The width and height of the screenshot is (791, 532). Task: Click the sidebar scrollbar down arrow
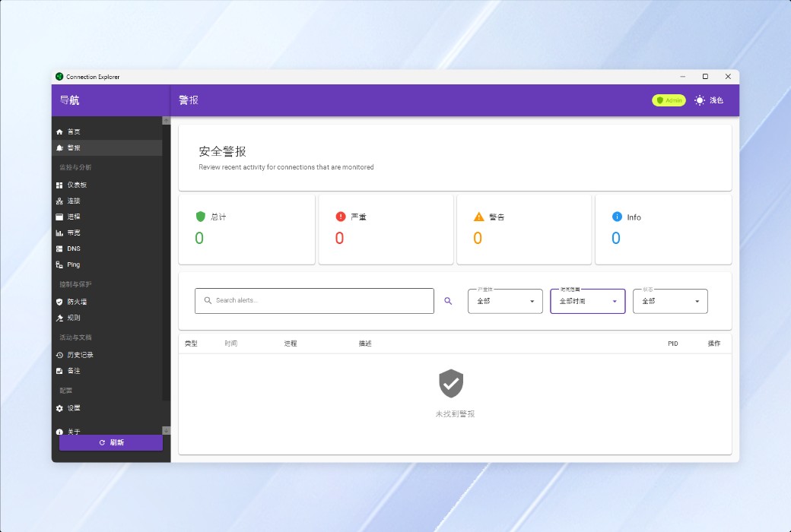(166, 431)
